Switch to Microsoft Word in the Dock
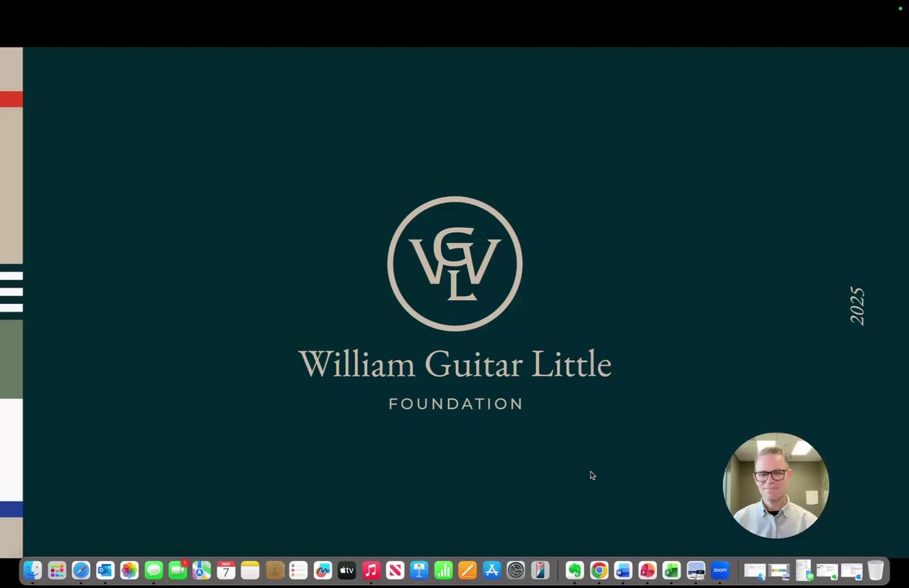Screen dimensions: 909x588 pos(623,570)
